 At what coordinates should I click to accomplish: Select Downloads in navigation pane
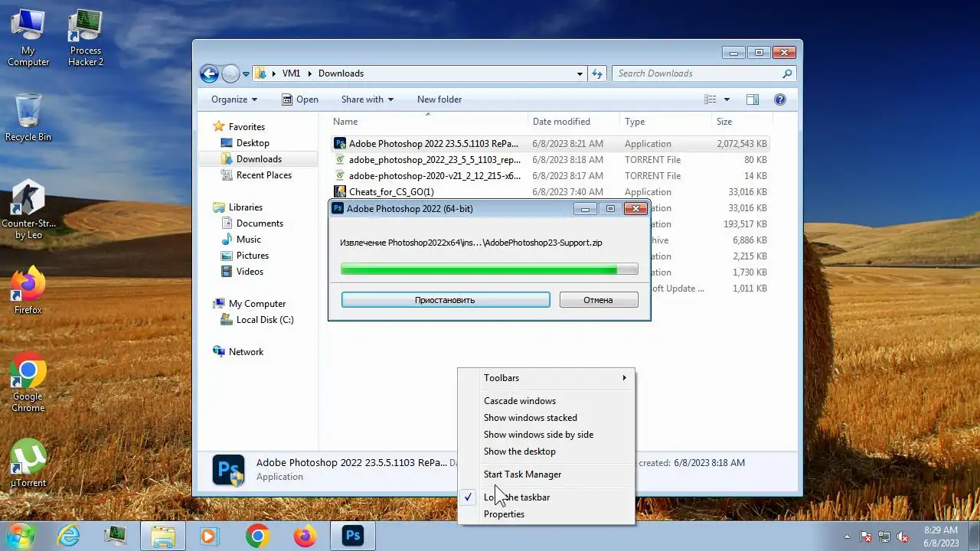click(259, 159)
